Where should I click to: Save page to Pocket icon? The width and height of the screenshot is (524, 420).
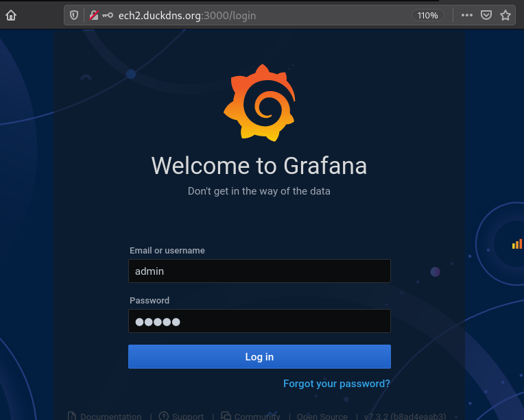coord(486,15)
